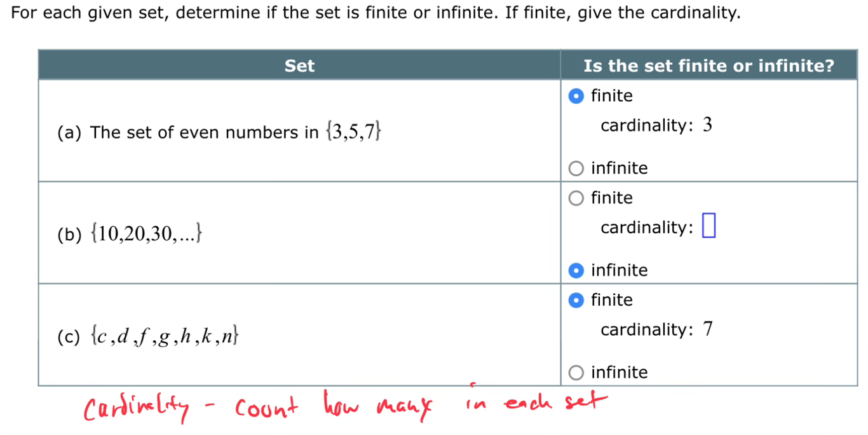Click the 'Is the set finite or infinite?' header
The width and height of the screenshot is (868, 435).
coord(709,65)
